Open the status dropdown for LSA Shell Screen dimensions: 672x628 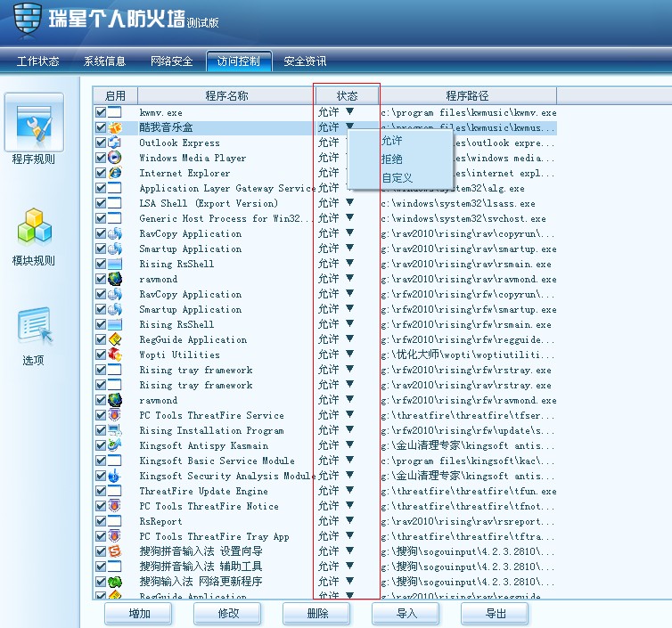click(349, 202)
